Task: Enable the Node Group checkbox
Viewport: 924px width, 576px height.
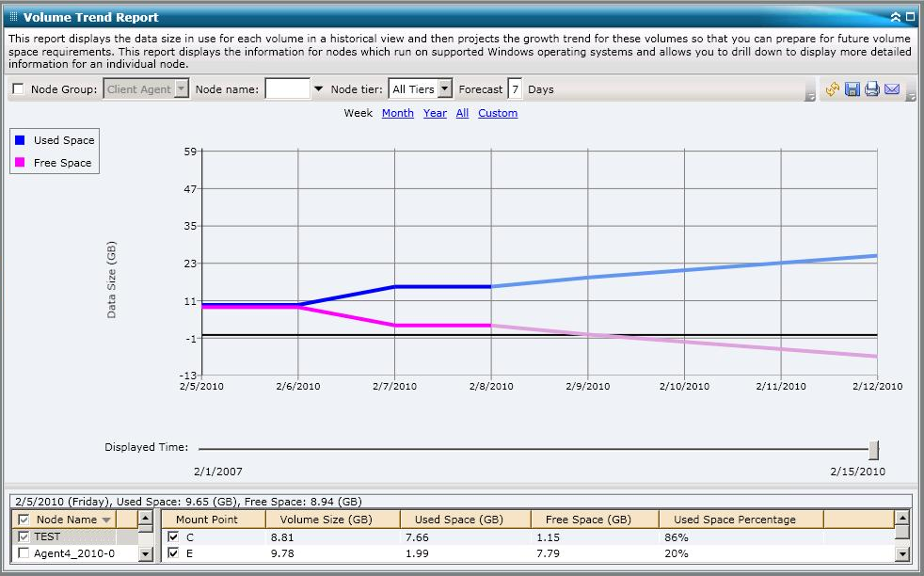Action: pos(18,89)
